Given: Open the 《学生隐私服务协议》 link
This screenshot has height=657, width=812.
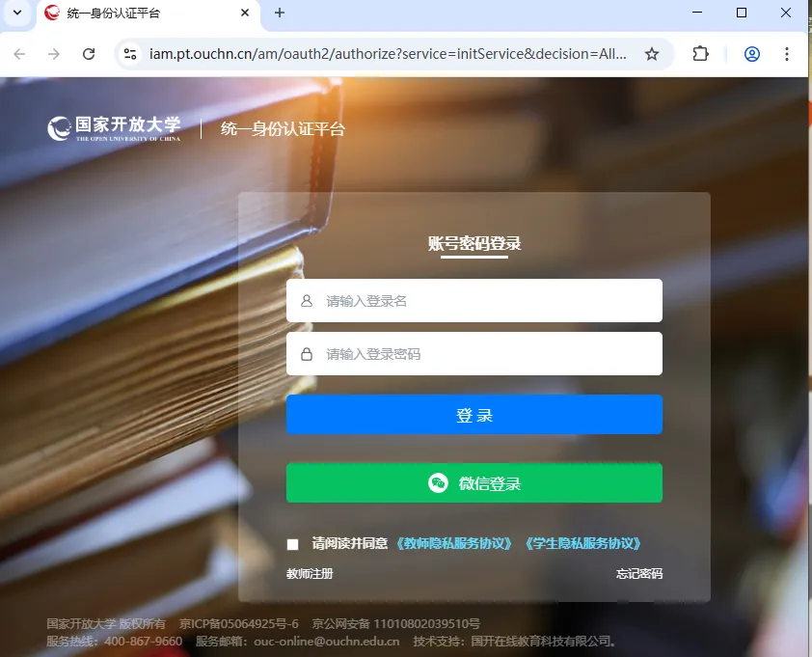Looking at the screenshot, I should (x=582, y=543).
